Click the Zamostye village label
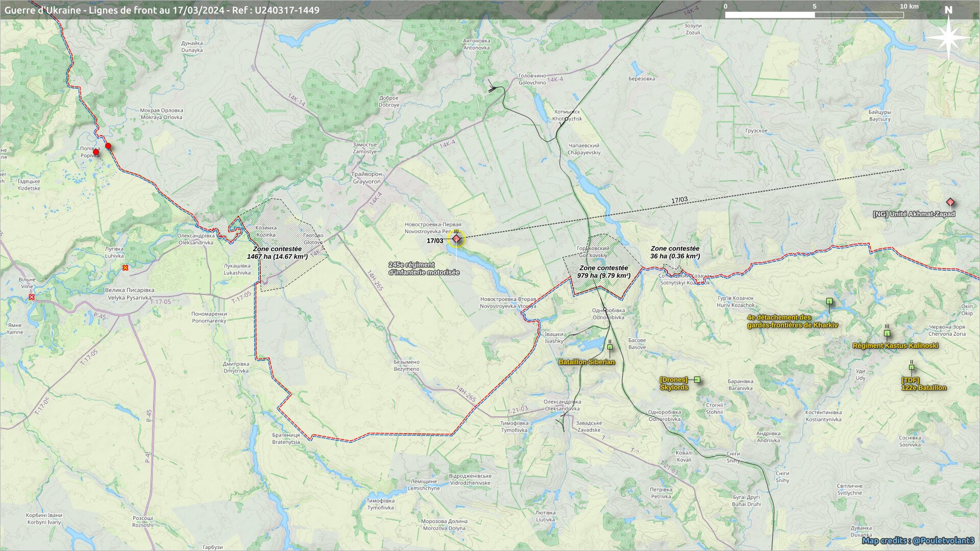This screenshot has width=980, height=551. coord(364,148)
